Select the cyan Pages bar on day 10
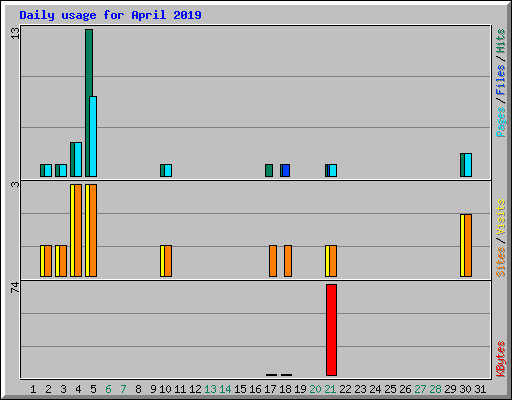The height and width of the screenshot is (400, 512). (168, 170)
